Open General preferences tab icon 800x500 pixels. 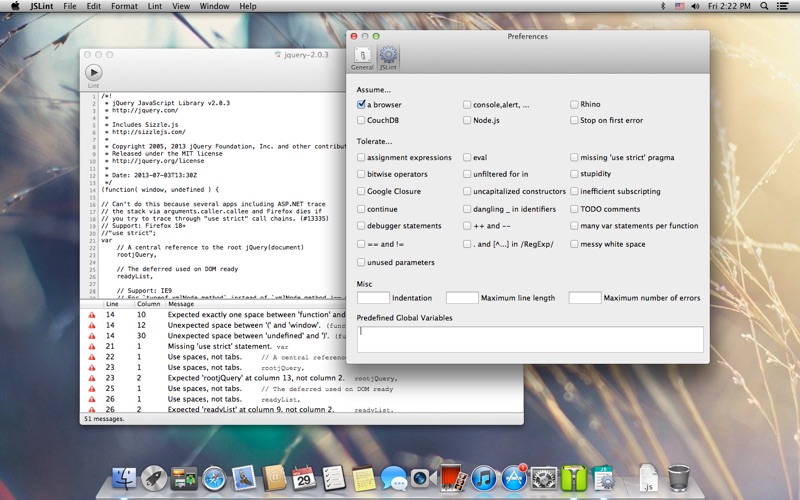pyautogui.click(x=362, y=58)
